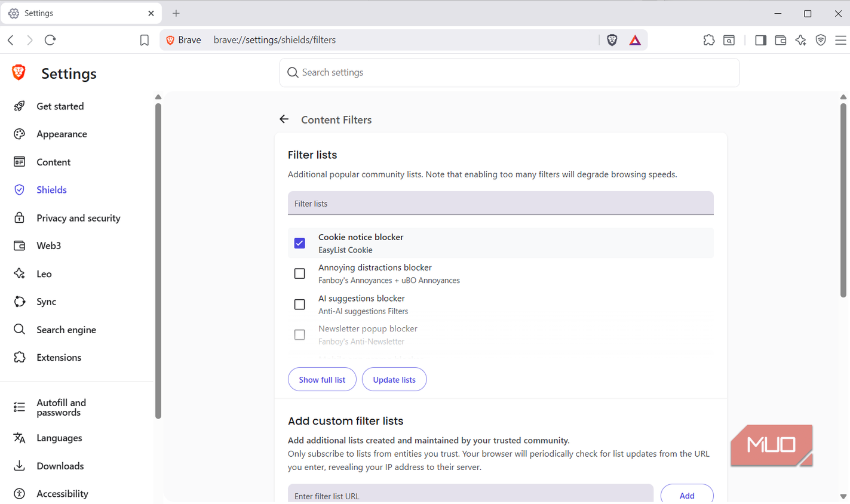Open the Brave Wallet toolbar icon
The image size is (850, 504).
780,40
